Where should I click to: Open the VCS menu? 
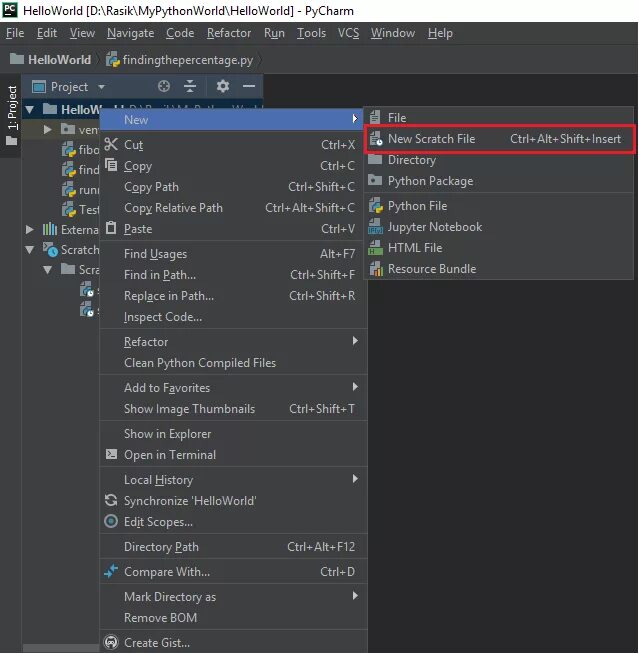click(x=348, y=33)
